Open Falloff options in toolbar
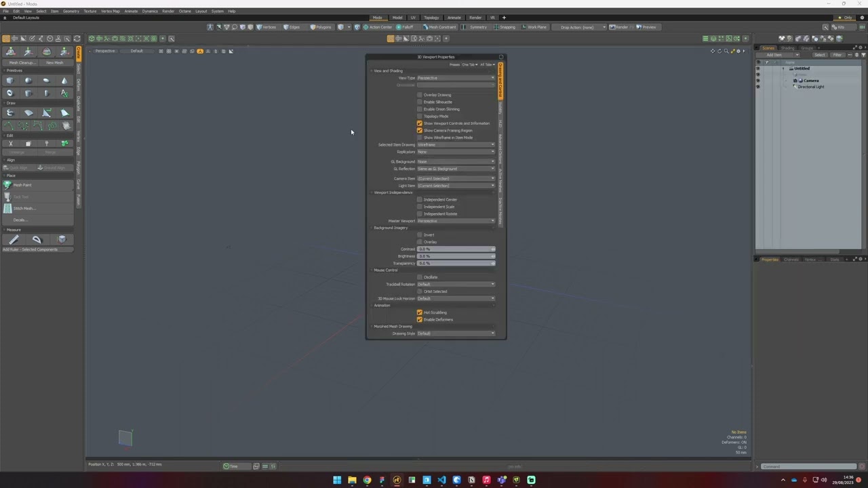 406,27
